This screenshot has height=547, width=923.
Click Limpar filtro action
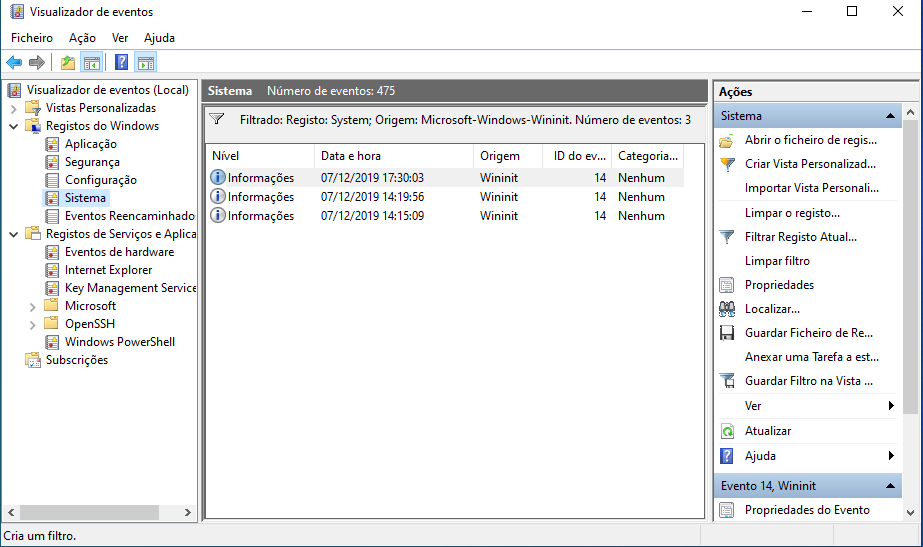[777, 261]
